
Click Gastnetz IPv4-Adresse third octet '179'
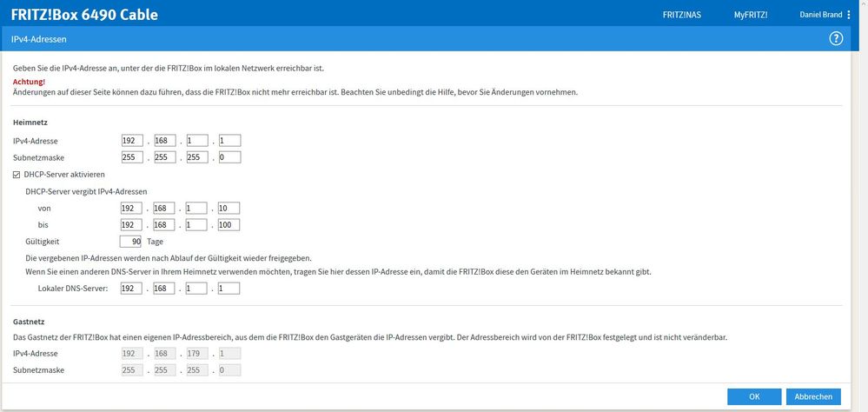click(x=197, y=353)
